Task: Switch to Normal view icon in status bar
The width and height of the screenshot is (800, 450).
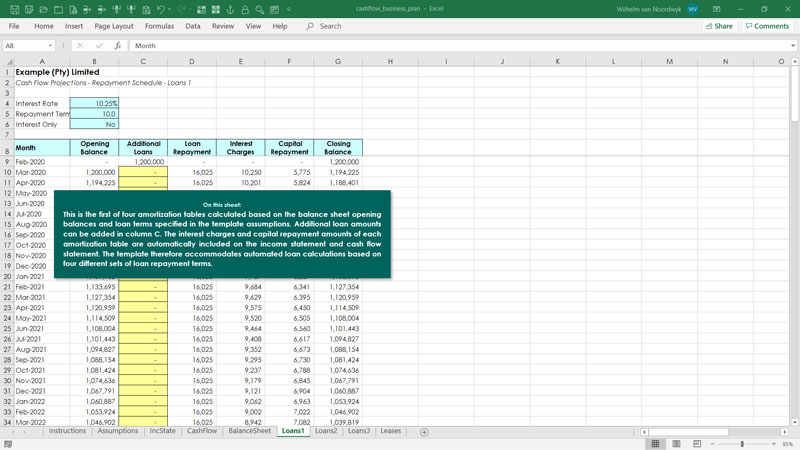Action: (x=655, y=444)
